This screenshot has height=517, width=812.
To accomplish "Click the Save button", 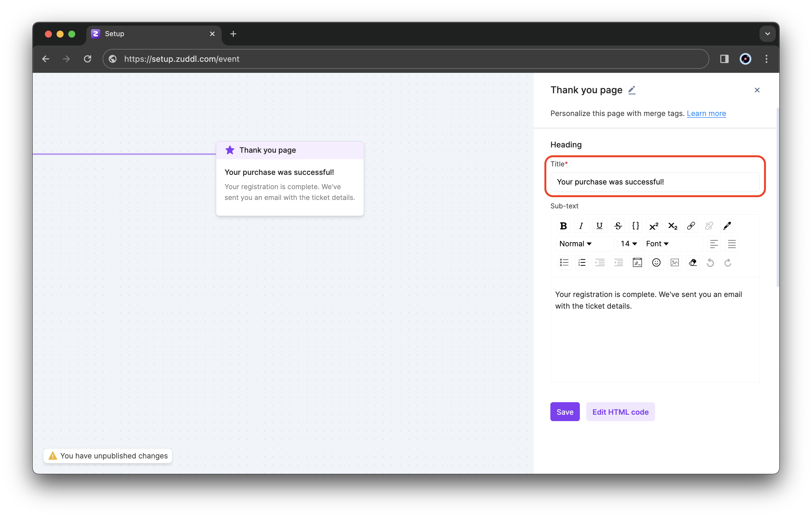I will [565, 412].
